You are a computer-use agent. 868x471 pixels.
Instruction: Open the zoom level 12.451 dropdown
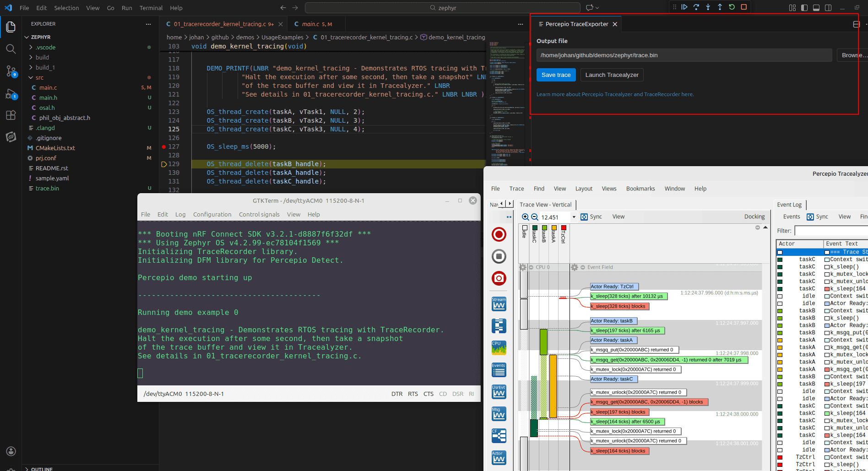(574, 217)
